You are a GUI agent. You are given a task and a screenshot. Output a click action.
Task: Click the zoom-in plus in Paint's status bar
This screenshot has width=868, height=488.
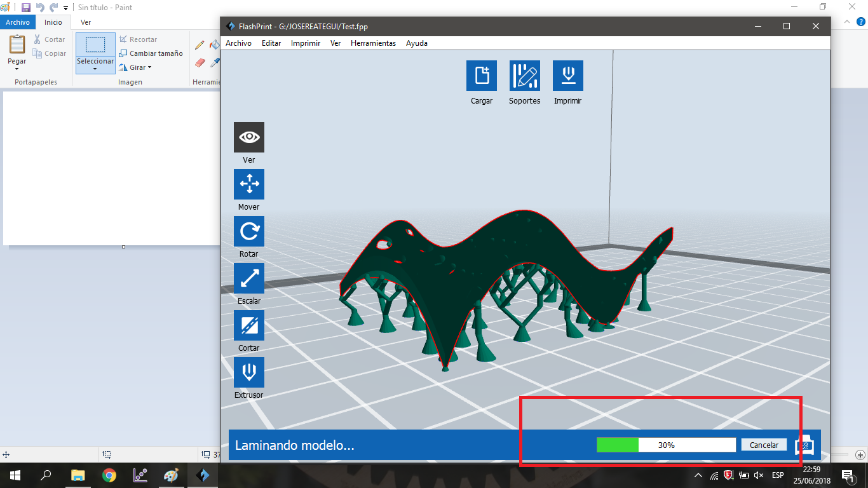860,454
